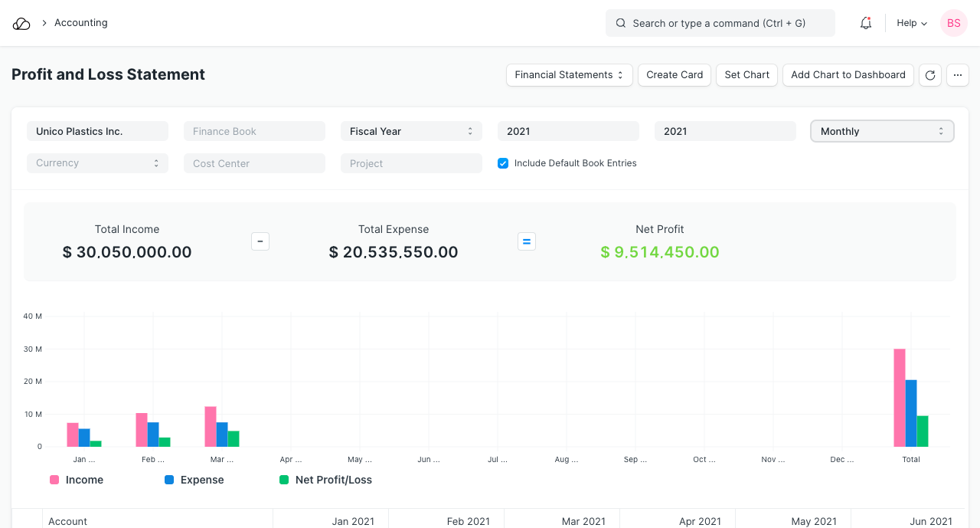Click the ERPNext cloud home logo

(x=21, y=24)
